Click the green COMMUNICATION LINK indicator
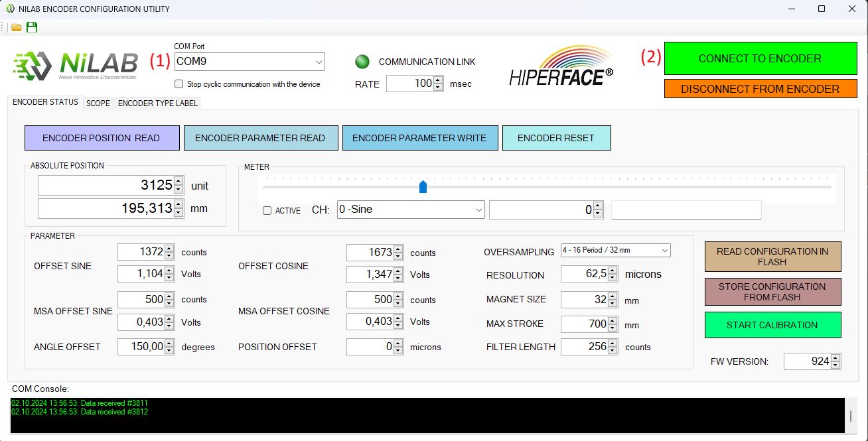 [x=362, y=61]
